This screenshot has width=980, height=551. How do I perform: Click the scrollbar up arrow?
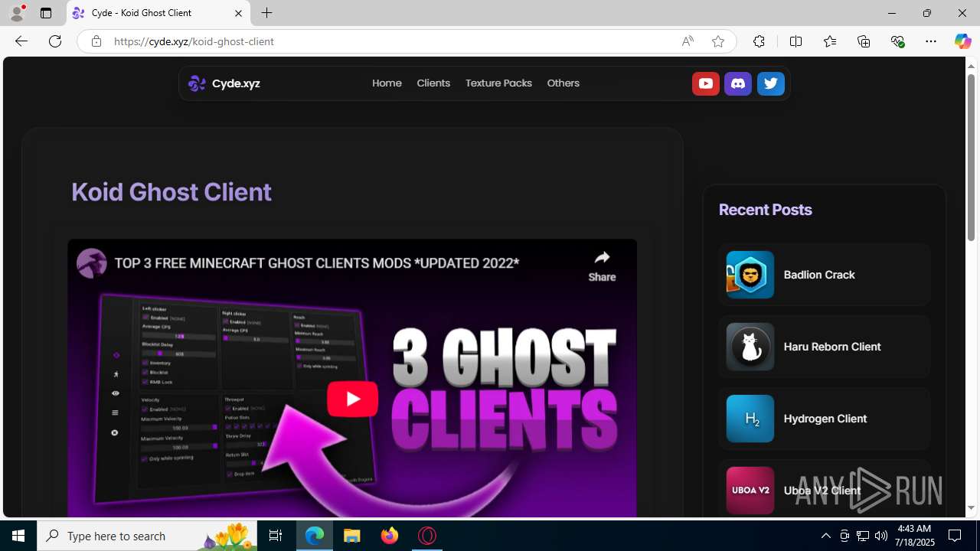click(x=971, y=66)
